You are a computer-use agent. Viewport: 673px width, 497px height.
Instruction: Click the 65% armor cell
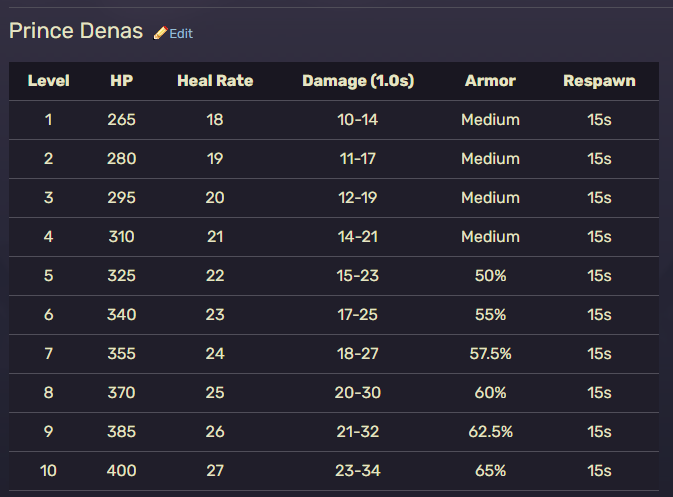click(490, 471)
